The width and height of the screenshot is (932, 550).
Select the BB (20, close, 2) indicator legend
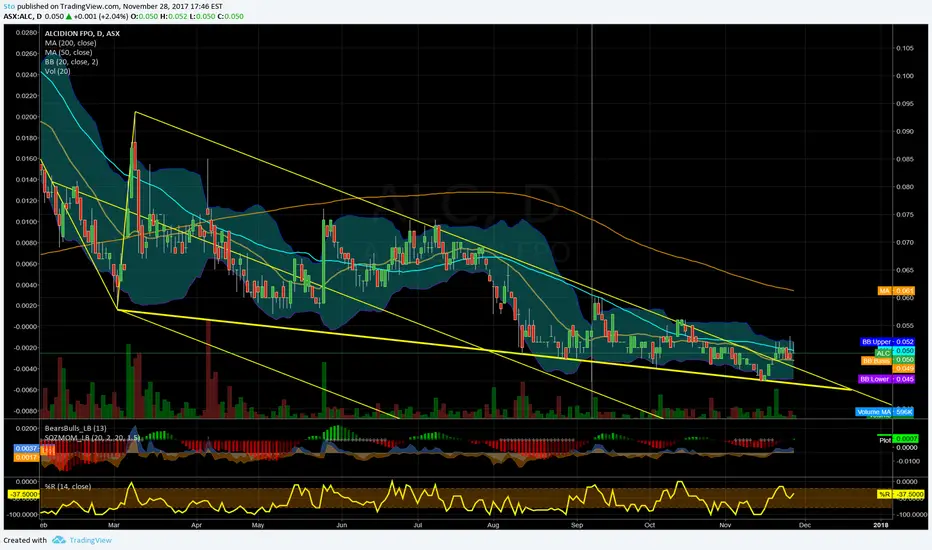(x=71, y=62)
